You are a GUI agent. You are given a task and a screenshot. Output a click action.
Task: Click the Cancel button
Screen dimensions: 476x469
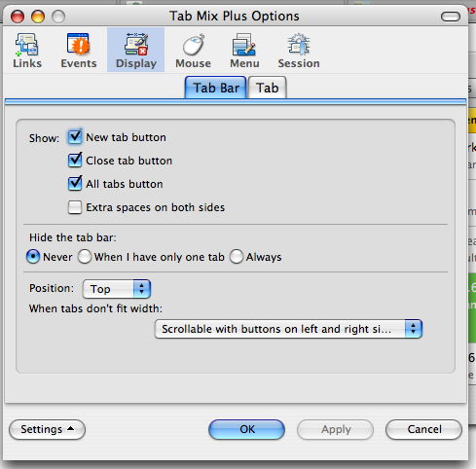coord(423,429)
